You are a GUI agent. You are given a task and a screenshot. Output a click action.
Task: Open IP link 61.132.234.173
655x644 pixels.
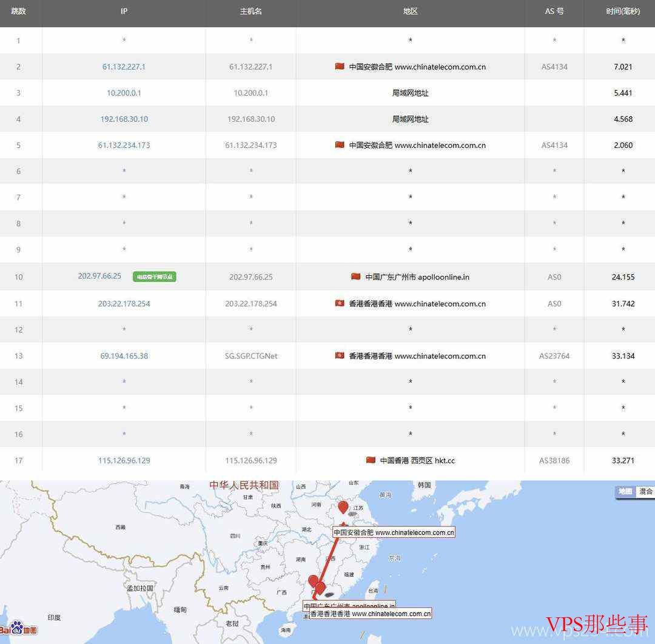pos(124,146)
